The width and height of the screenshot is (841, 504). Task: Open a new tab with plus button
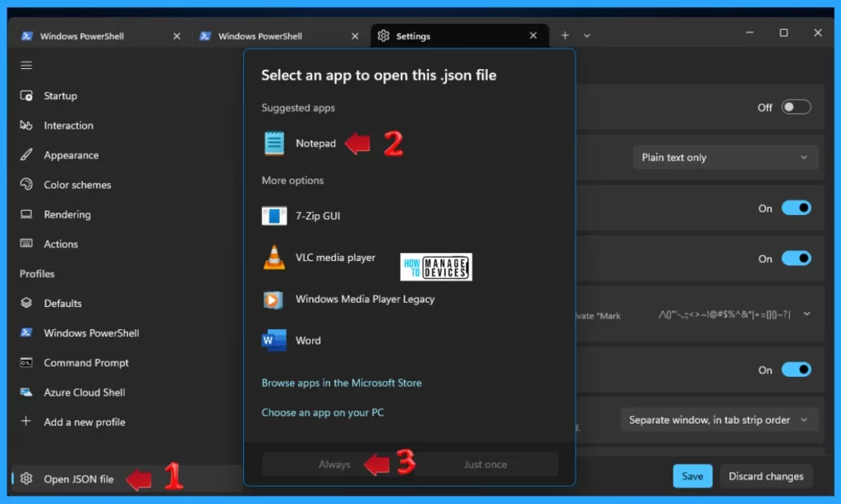tap(565, 35)
